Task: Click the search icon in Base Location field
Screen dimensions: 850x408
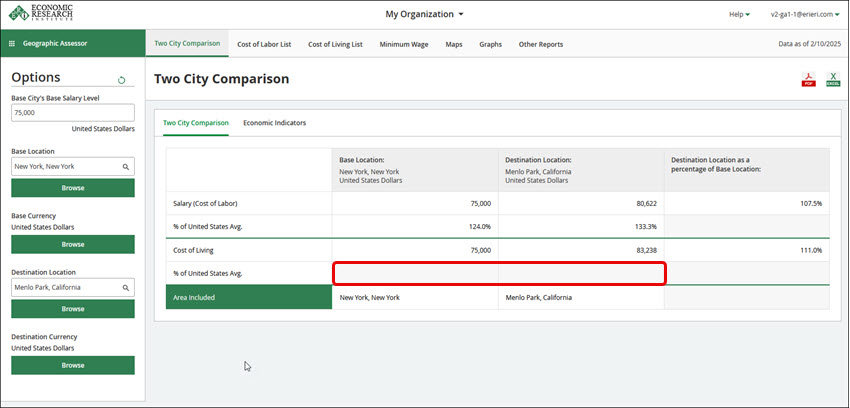Action: [126, 167]
